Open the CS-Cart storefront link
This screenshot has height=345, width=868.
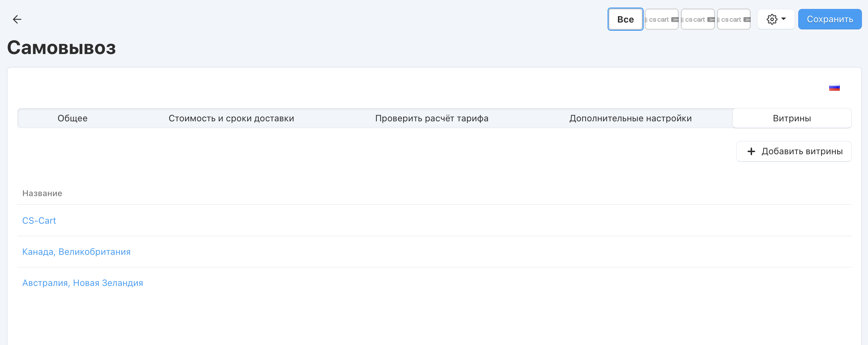coord(39,221)
